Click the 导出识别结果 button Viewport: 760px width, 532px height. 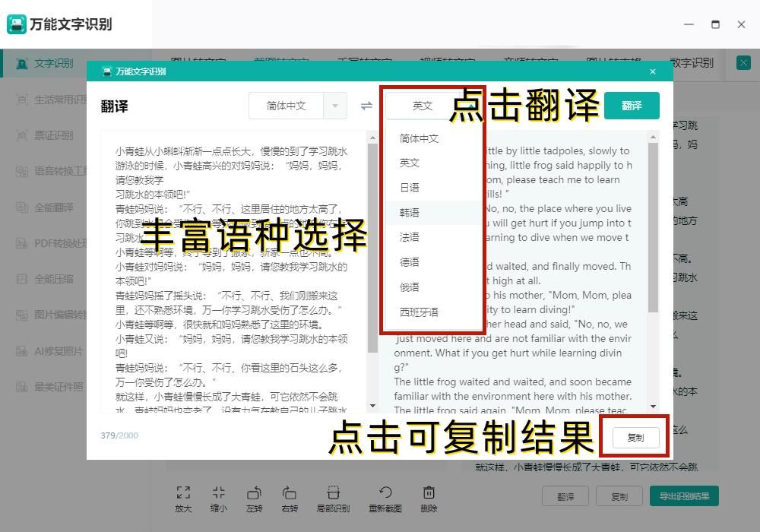click(684, 496)
